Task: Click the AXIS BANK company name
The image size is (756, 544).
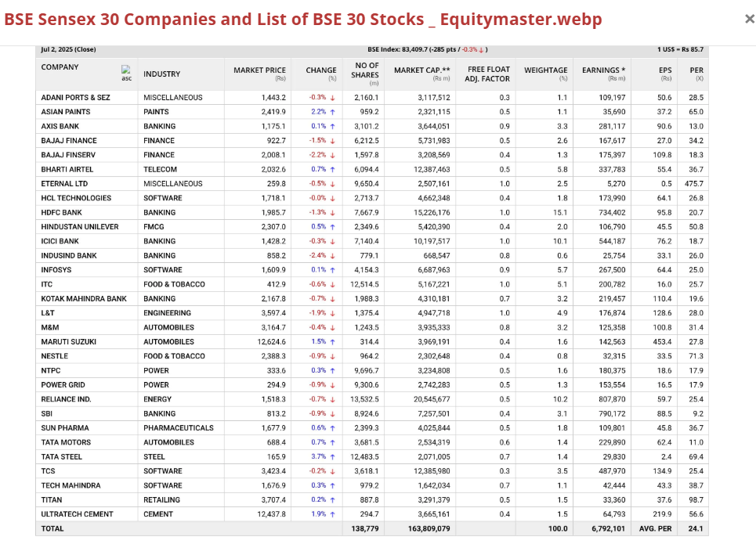Action: pyautogui.click(x=60, y=126)
